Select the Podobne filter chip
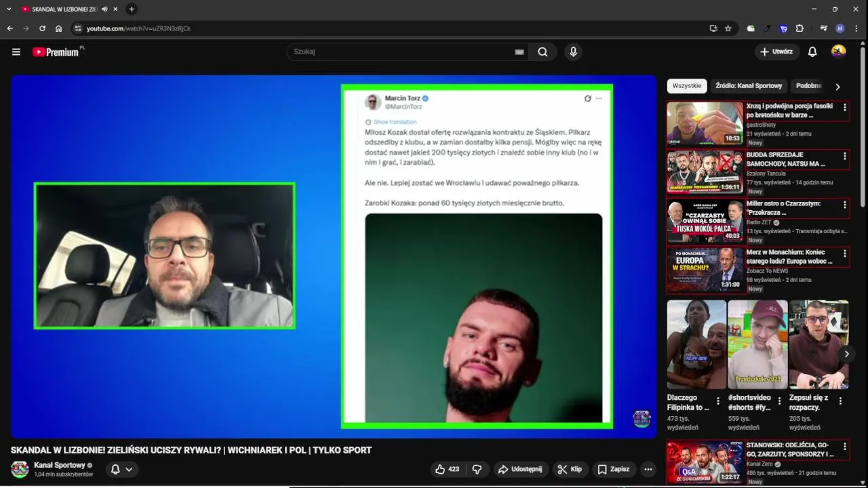This screenshot has width=868, height=488. (x=808, y=86)
